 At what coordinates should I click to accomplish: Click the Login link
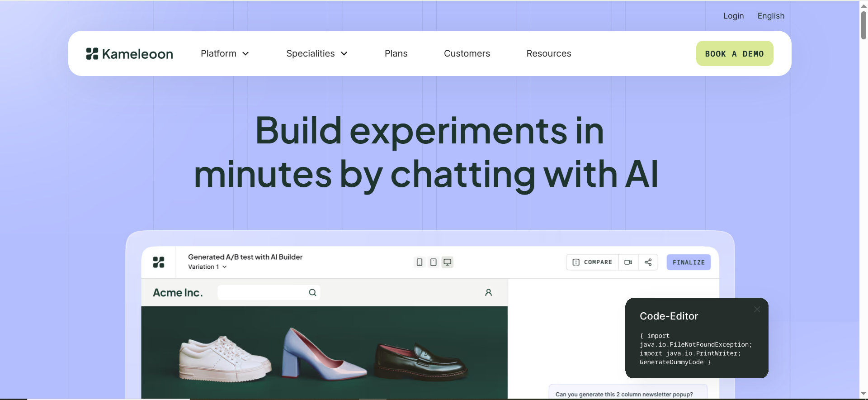click(733, 16)
